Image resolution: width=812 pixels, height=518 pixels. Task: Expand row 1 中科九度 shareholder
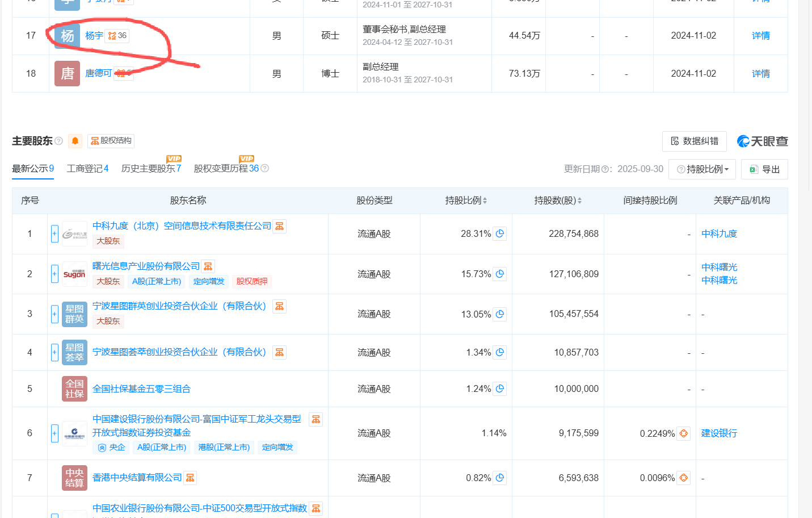(x=54, y=233)
